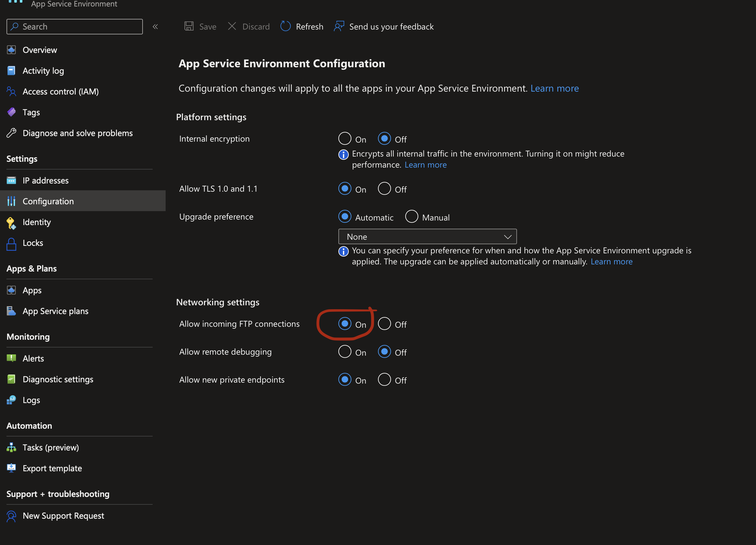756x545 pixels.
Task: Click the App Service plans icon
Action: click(x=11, y=311)
